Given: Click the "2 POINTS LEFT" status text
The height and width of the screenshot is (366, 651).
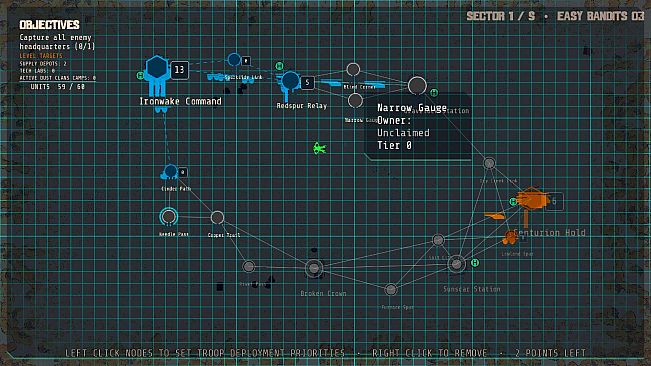Looking at the screenshot, I should point(550,353).
